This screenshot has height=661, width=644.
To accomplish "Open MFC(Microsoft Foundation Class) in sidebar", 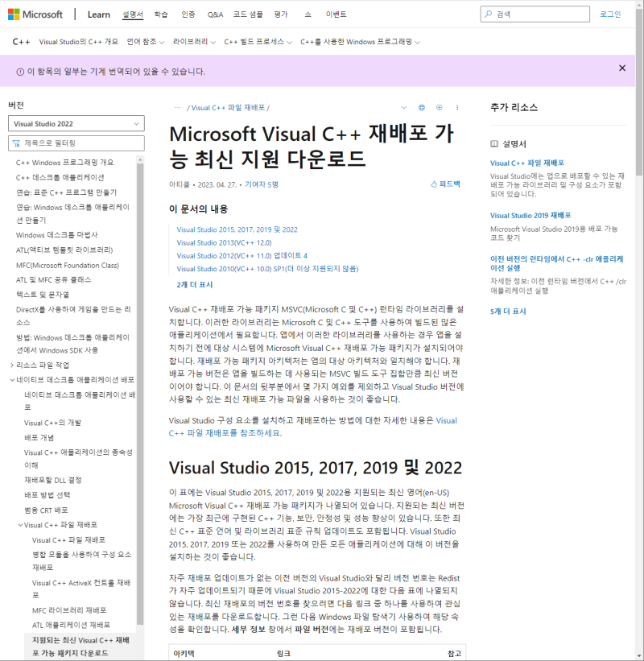I will point(68,265).
